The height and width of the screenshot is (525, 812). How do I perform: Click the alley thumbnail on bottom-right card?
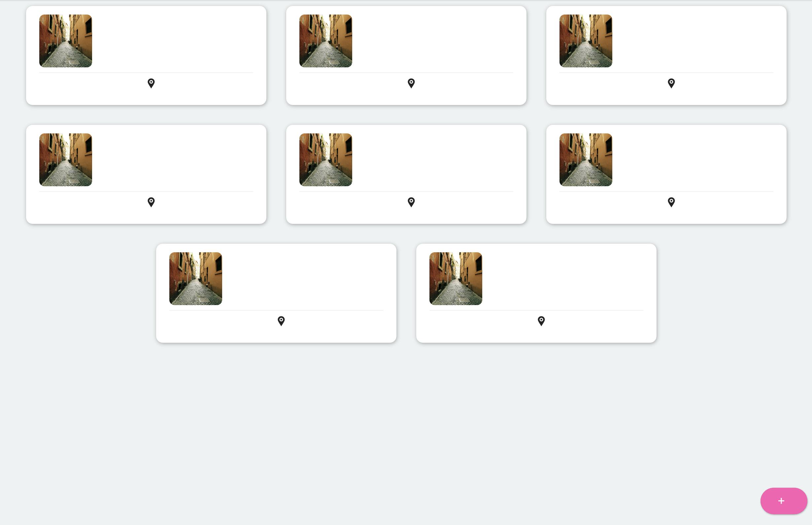pyautogui.click(x=456, y=279)
